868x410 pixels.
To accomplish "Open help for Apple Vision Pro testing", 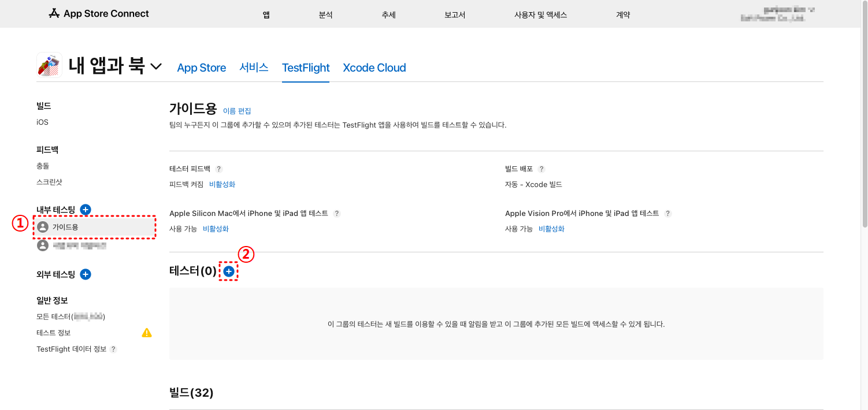I will (x=668, y=214).
